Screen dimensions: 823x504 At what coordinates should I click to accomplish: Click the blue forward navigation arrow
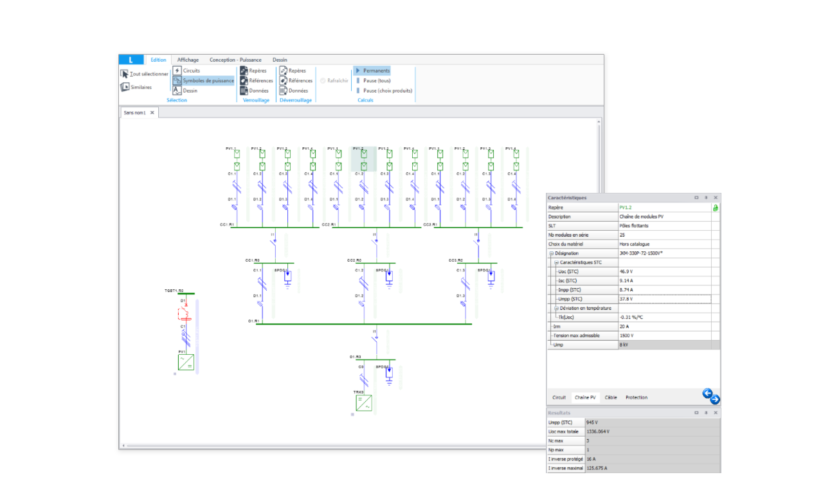[716, 400]
